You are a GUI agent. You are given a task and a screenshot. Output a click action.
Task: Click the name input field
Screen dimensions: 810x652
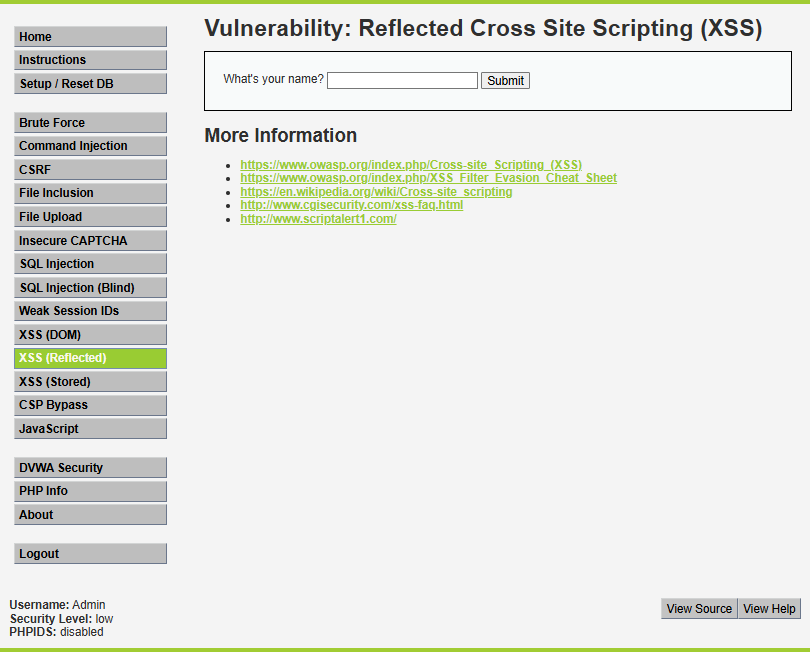(402, 81)
